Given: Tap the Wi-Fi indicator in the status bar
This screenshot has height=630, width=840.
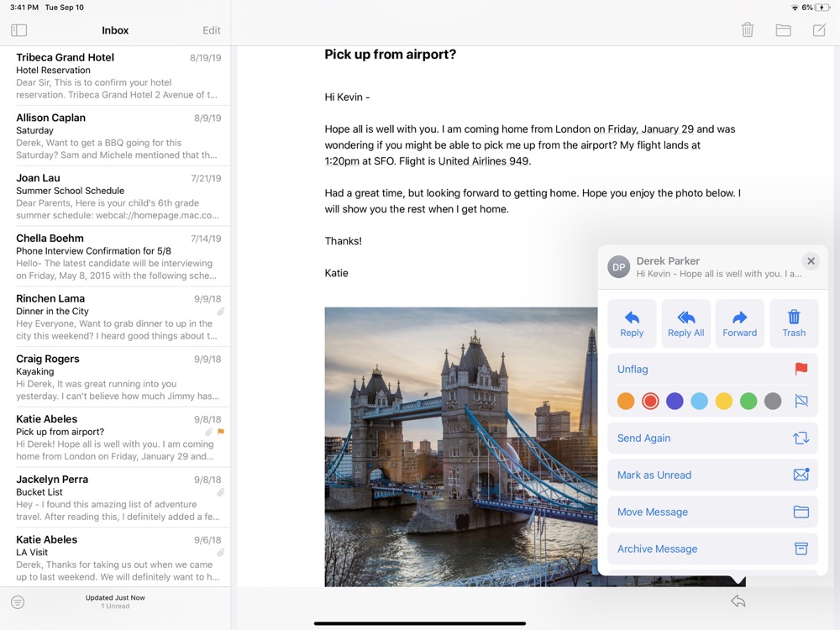Looking at the screenshot, I should coord(795,8).
